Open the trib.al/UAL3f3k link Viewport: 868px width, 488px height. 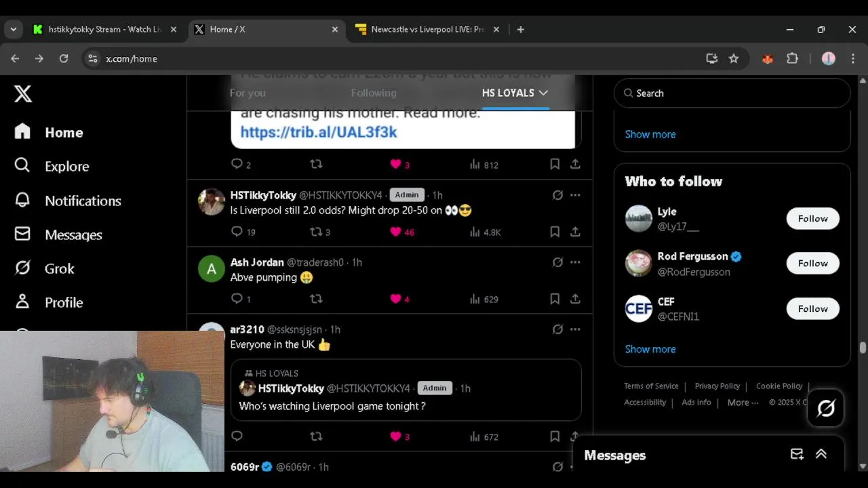pyautogui.click(x=319, y=132)
